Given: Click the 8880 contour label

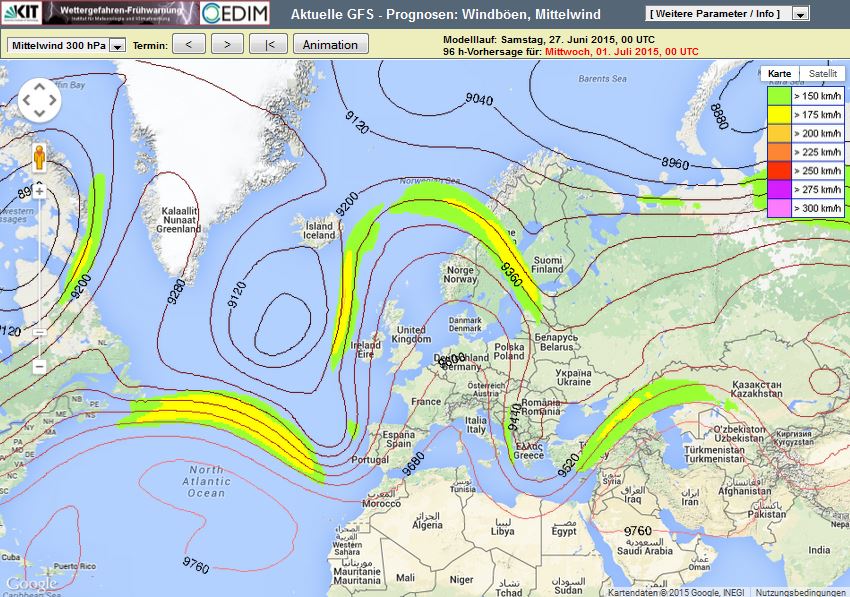Looking at the screenshot, I should [719, 116].
